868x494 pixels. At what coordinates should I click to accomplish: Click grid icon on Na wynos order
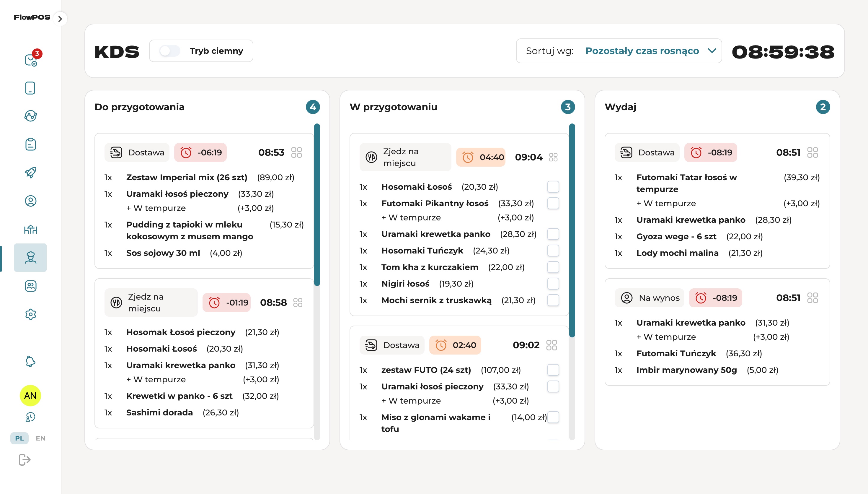pos(813,298)
